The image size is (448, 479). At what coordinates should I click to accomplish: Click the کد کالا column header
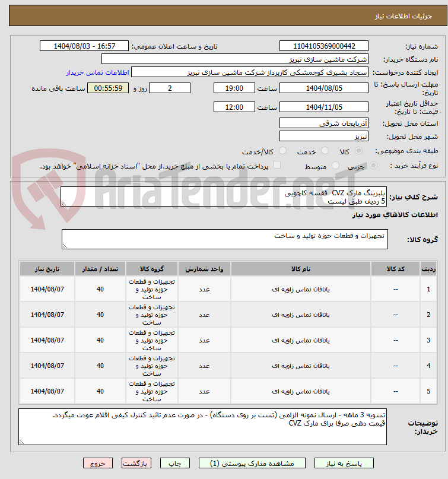pyautogui.click(x=395, y=269)
